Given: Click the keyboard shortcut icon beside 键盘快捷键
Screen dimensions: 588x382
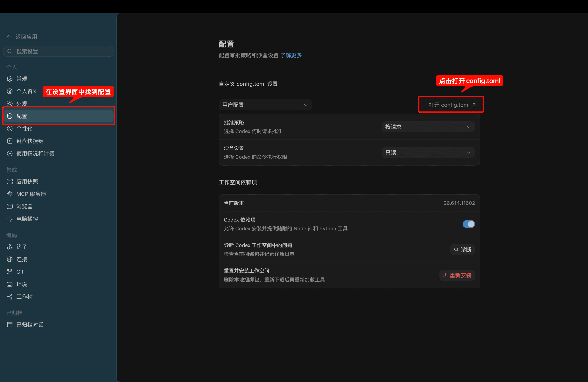Looking at the screenshot, I should (10, 141).
